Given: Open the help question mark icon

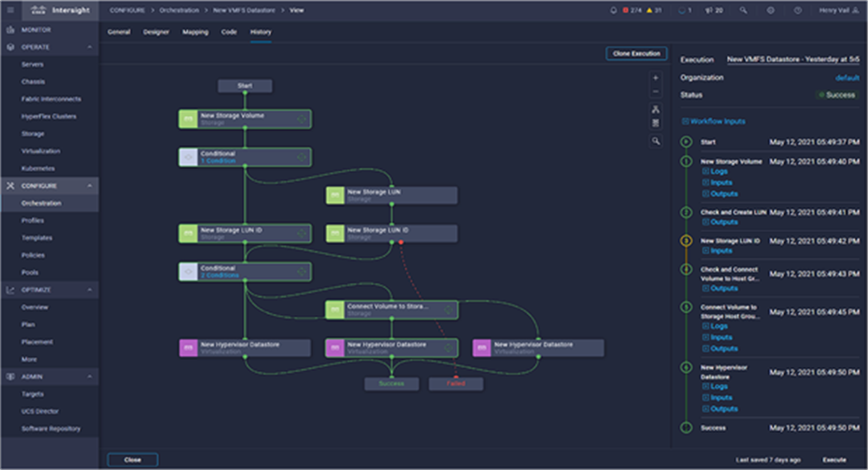Looking at the screenshot, I should [798, 10].
